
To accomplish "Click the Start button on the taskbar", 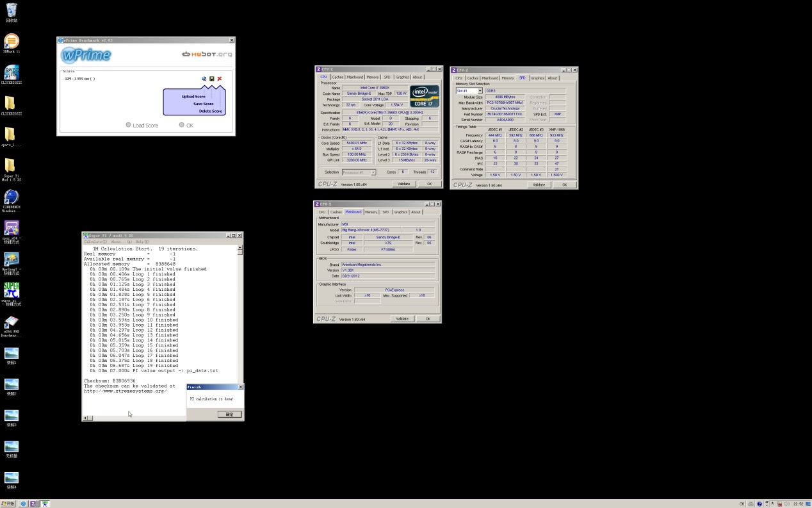I will 8,504.
